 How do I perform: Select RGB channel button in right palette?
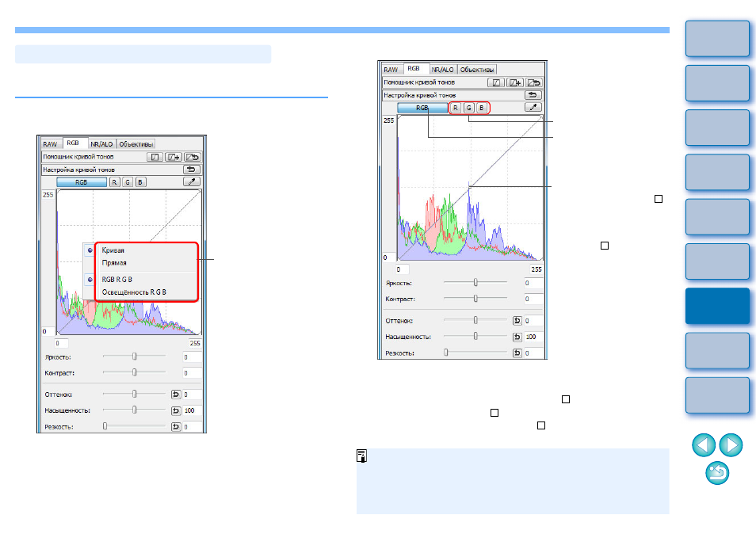point(422,108)
